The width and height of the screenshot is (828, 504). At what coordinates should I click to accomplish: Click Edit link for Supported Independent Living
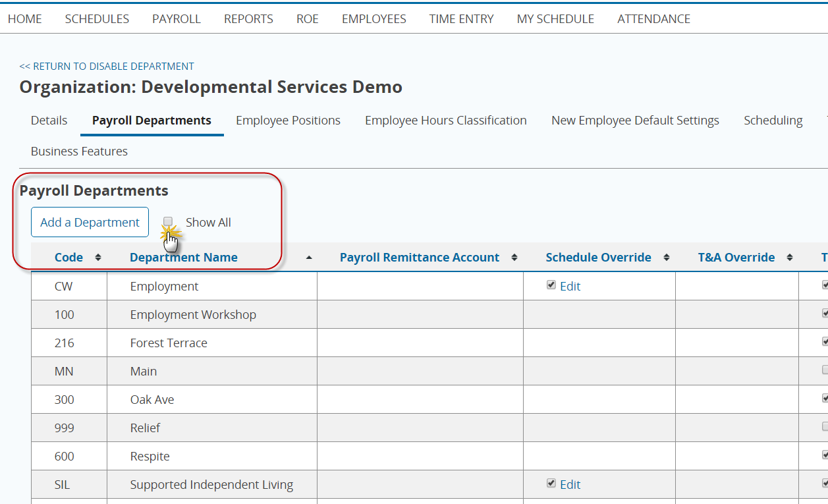[x=570, y=485]
